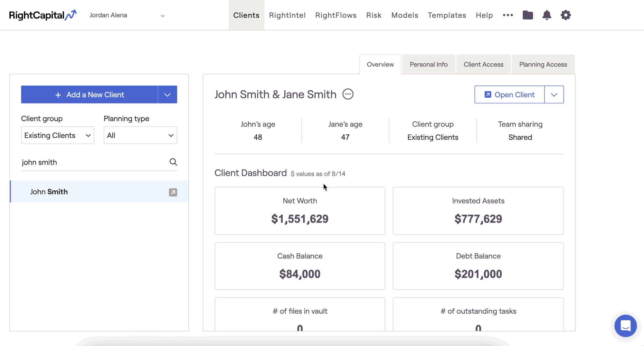Open the RightFlows menu

tap(336, 15)
